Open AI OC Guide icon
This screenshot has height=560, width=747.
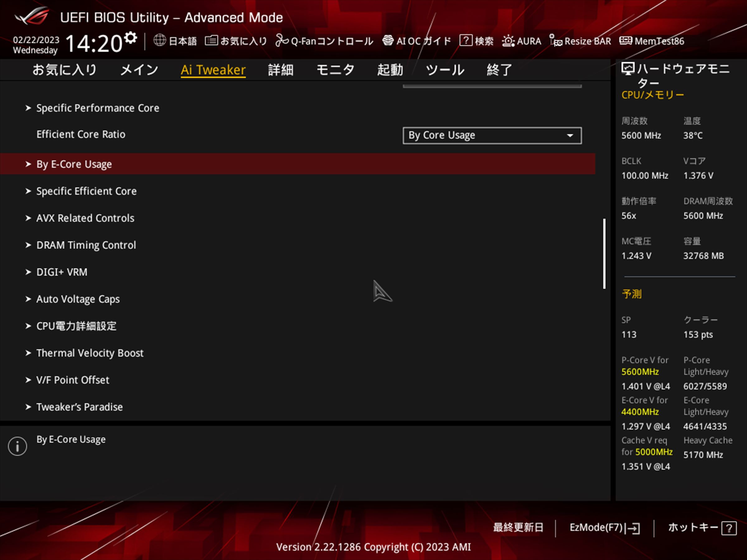point(388,40)
